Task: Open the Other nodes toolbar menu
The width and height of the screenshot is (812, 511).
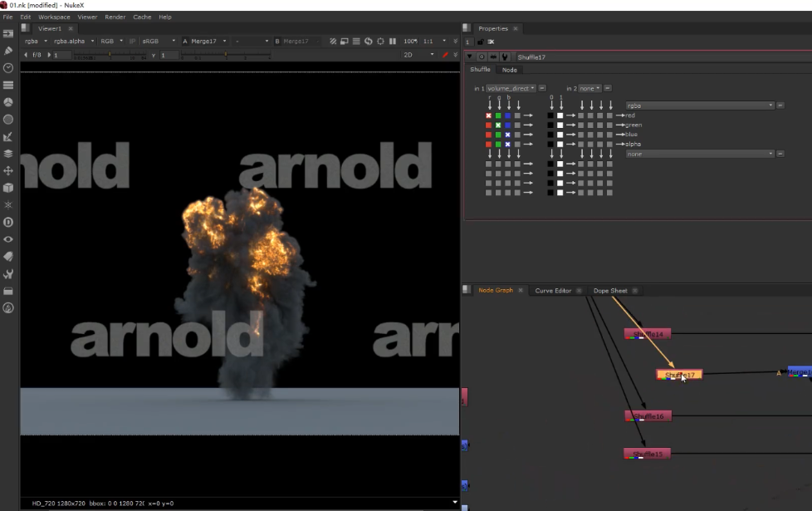Action: pos(8,291)
